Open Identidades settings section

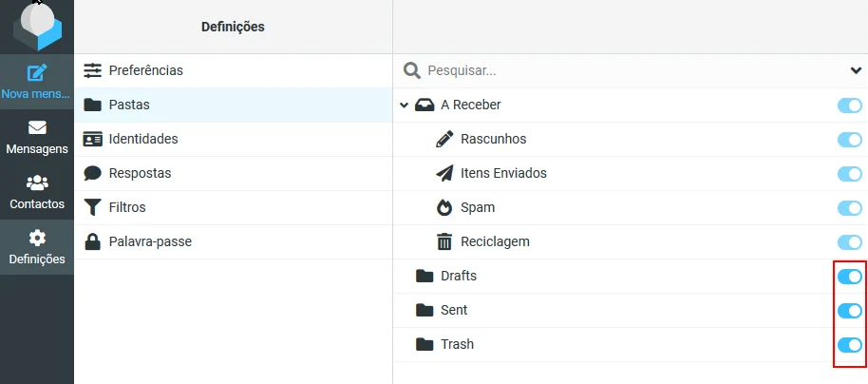click(142, 139)
